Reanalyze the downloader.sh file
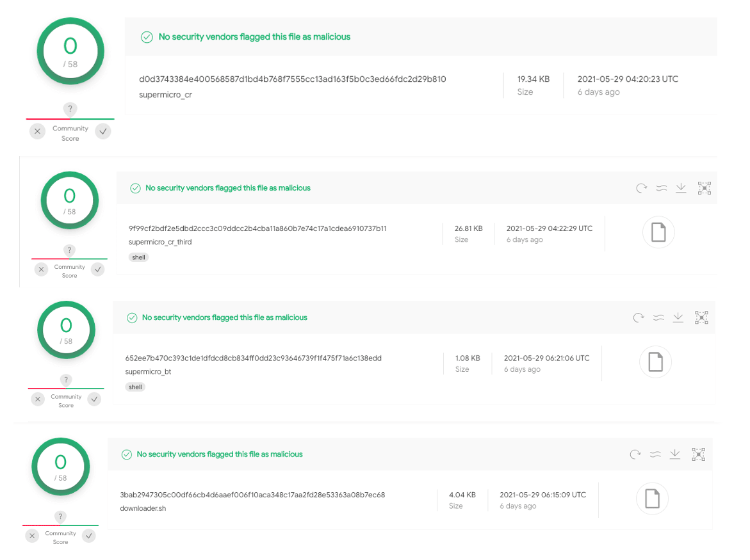This screenshot has width=750, height=560. coord(635,454)
